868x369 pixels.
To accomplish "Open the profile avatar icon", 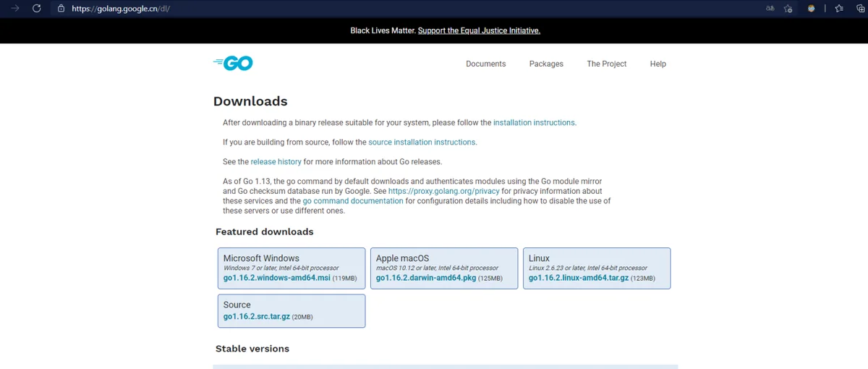I will click(x=812, y=9).
